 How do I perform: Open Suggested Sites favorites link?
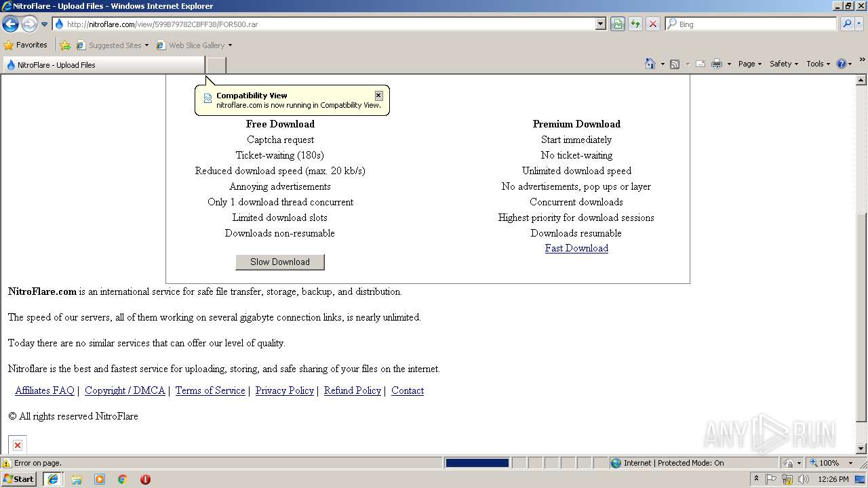tap(112, 45)
